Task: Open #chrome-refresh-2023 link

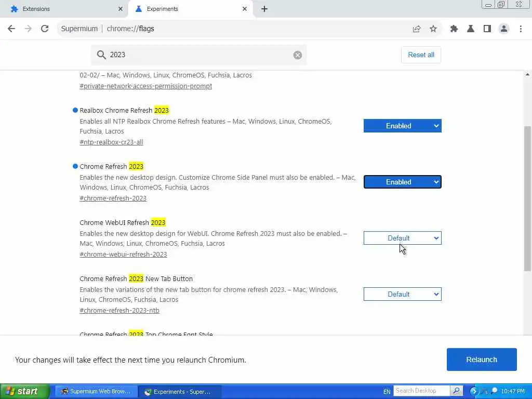Action: pyautogui.click(x=113, y=198)
